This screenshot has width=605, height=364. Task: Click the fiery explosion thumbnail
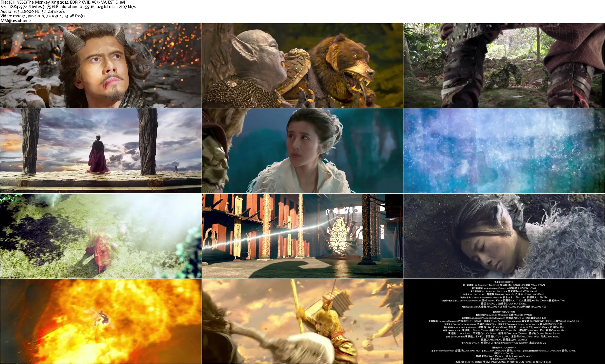101,321
